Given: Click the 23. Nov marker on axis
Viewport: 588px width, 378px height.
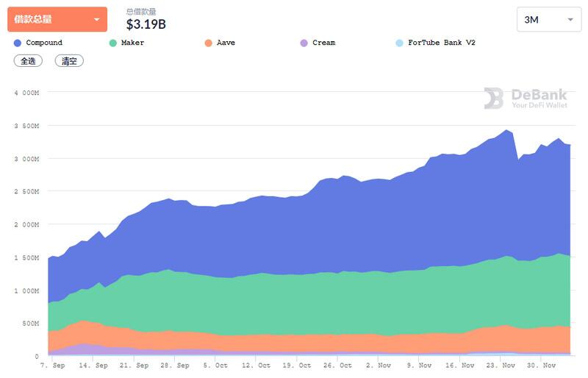Looking at the screenshot, I should pyautogui.click(x=501, y=365).
